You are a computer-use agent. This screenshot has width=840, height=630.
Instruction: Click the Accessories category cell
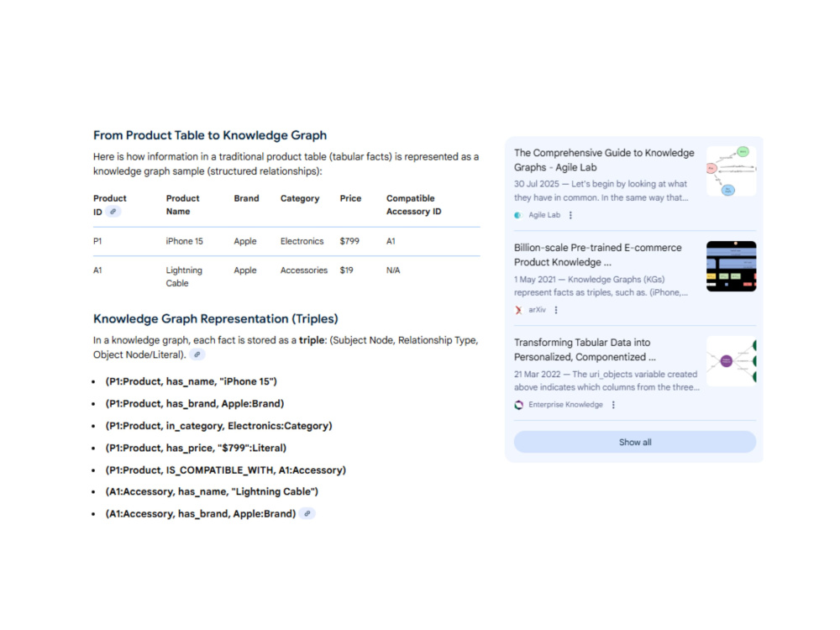[304, 270]
